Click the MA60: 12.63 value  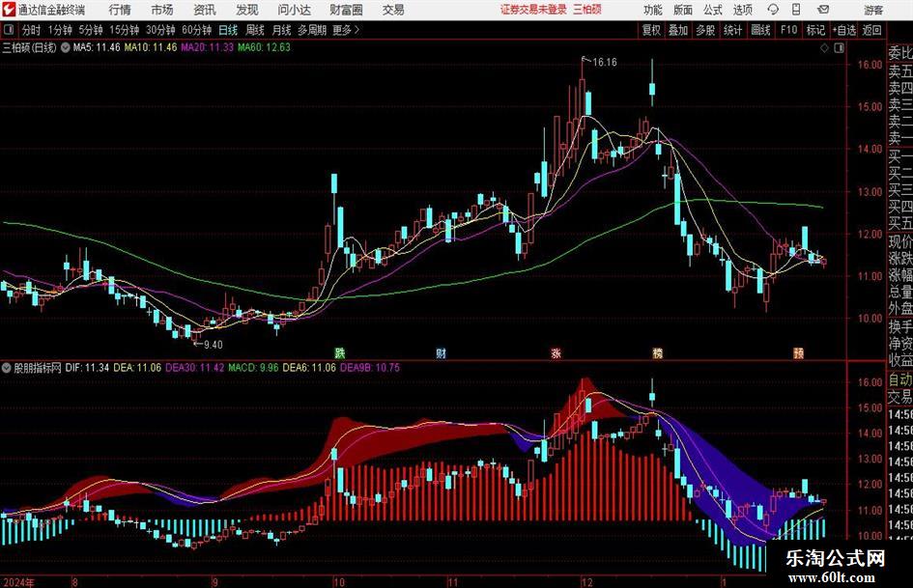[265, 47]
